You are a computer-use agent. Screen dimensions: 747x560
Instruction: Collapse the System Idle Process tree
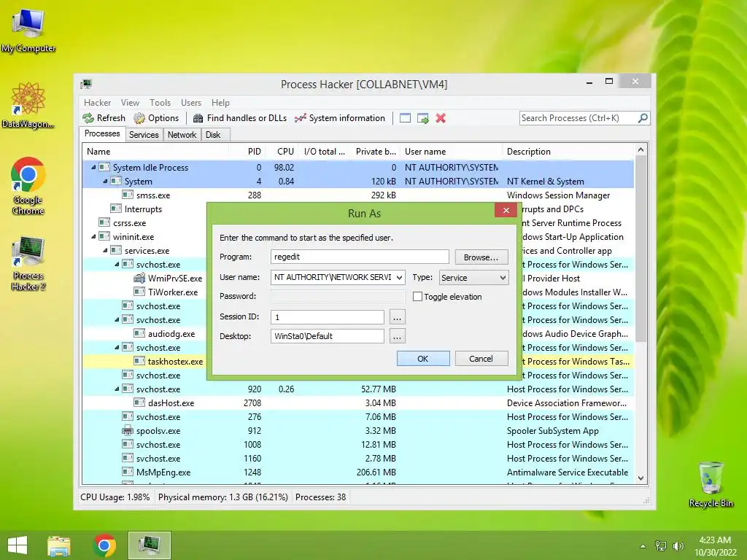(93, 167)
